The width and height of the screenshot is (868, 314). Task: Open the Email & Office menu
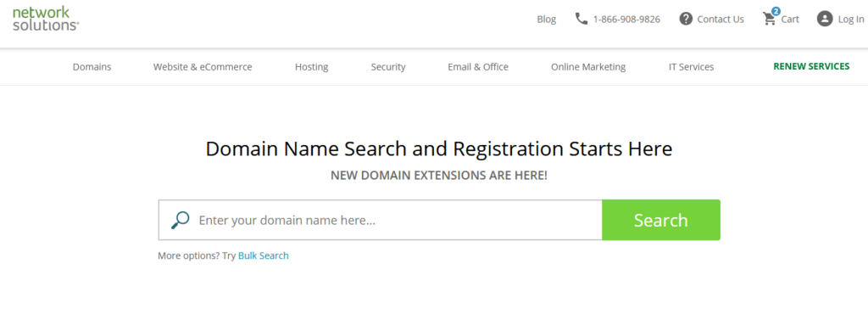(478, 67)
